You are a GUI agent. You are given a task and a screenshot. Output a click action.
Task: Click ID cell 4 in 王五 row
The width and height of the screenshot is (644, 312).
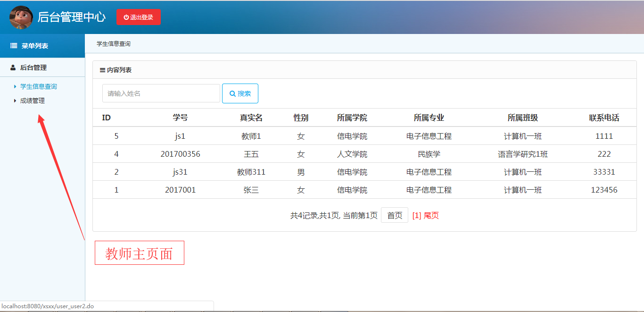[116, 154]
